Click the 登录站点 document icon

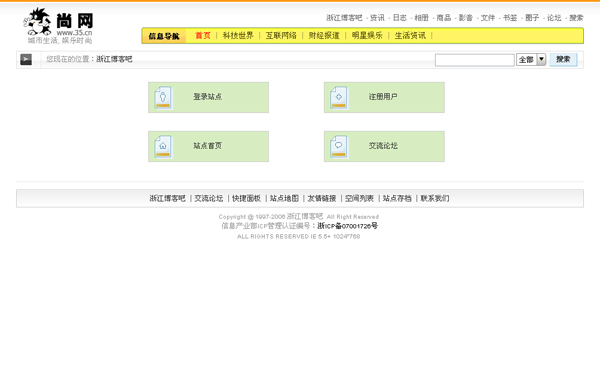click(163, 98)
